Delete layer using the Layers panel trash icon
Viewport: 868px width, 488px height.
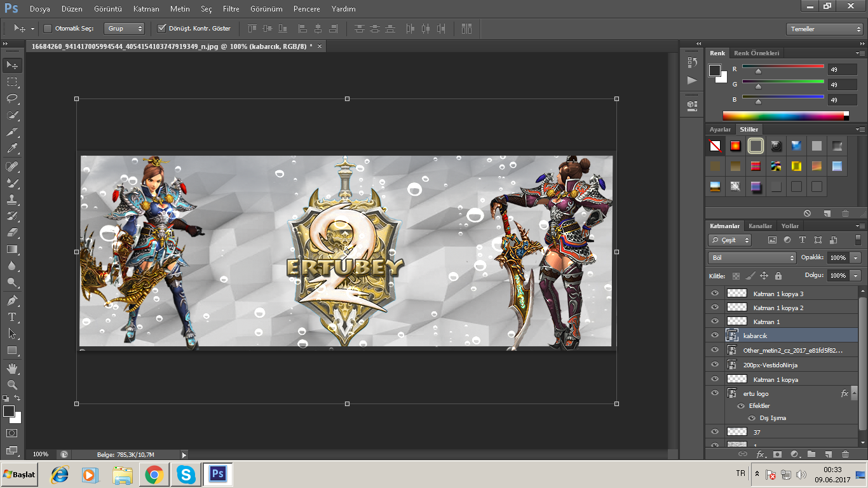coord(845,454)
